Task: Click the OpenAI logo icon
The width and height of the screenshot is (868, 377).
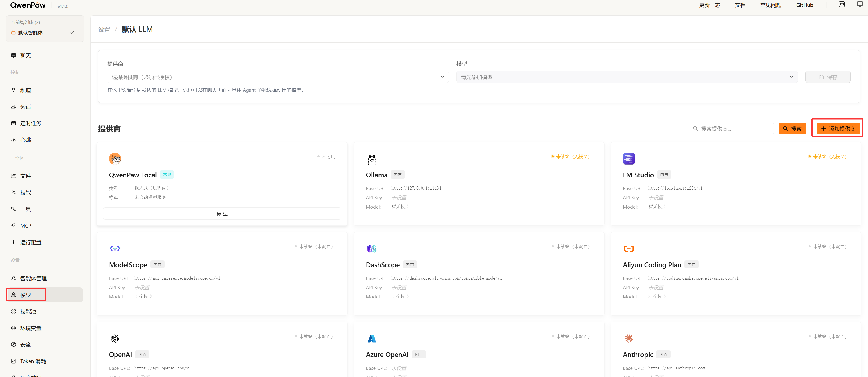Action: [115, 338]
